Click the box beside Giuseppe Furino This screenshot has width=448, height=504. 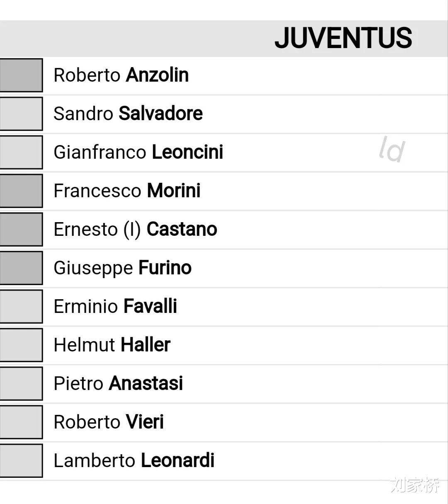tap(21, 268)
